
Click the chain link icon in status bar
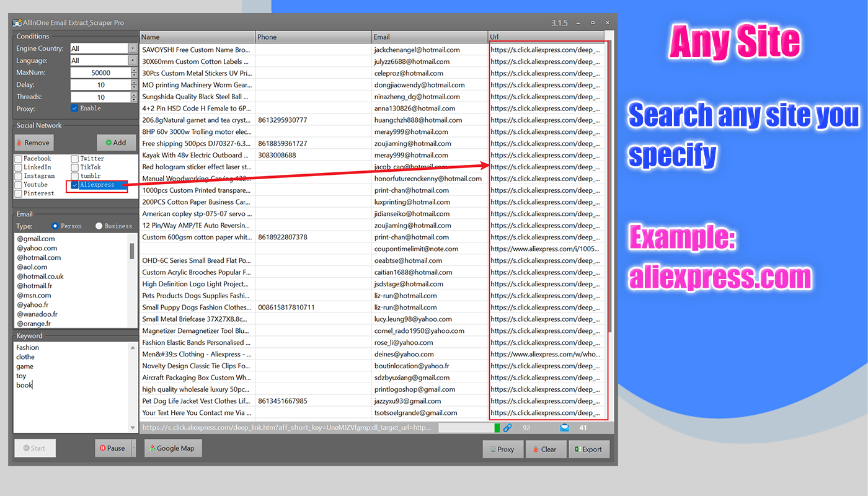tap(507, 427)
